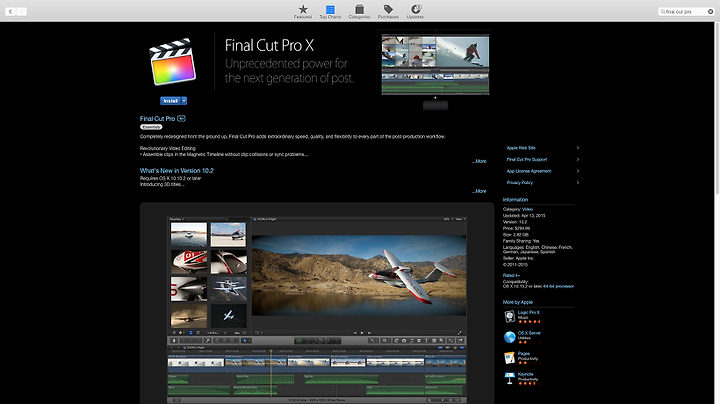Expand What's New with the More link
Viewport: 720px width, 404px height.
tap(479, 191)
